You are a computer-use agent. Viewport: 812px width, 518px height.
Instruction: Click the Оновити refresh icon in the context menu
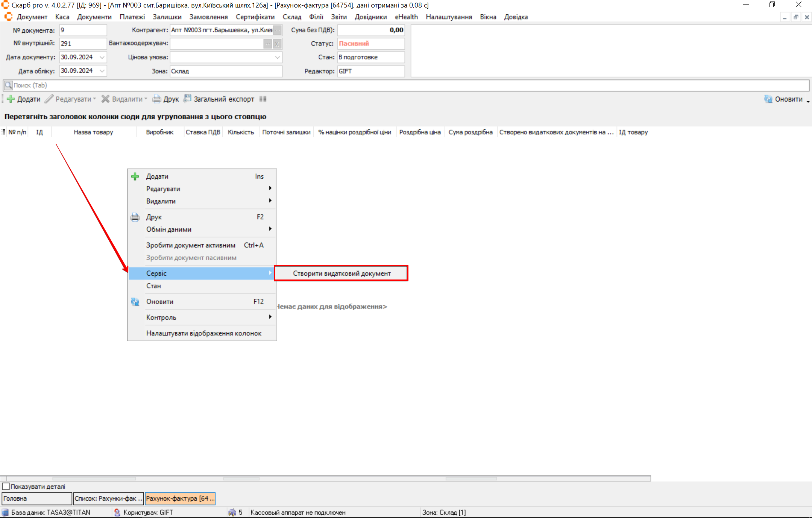pyautogui.click(x=135, y=302)
